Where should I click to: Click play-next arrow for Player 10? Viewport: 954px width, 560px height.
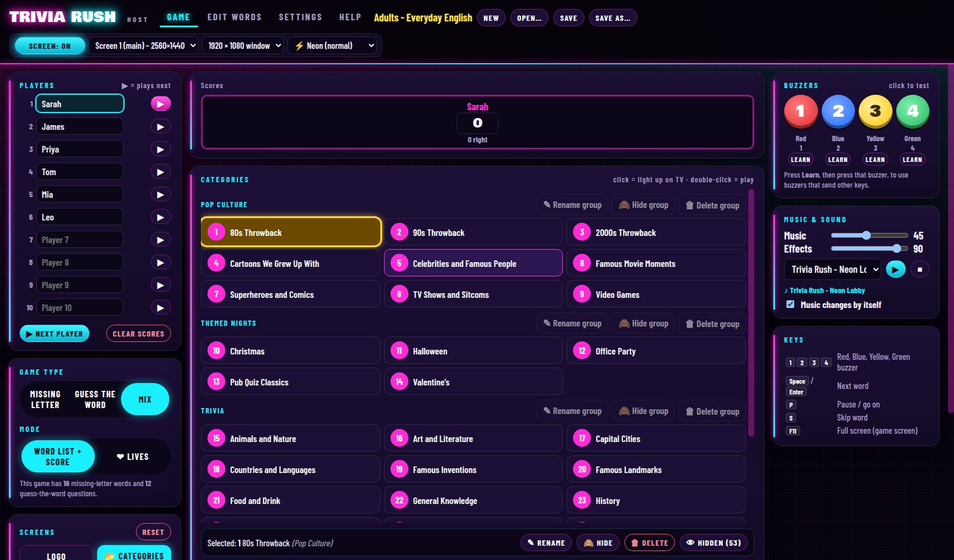click(160, 307)
